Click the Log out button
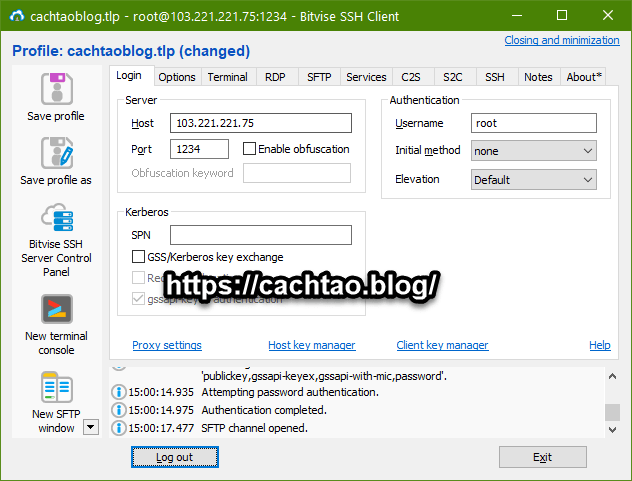632x481 pixels. [175, 457]
